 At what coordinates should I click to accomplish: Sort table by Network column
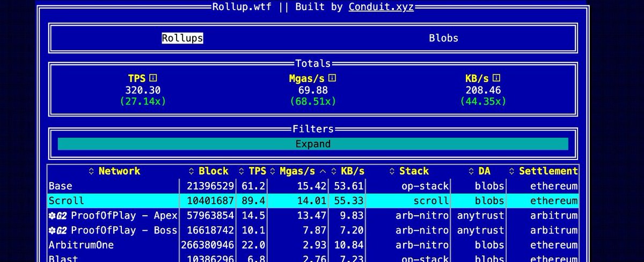tap(113, 171)
